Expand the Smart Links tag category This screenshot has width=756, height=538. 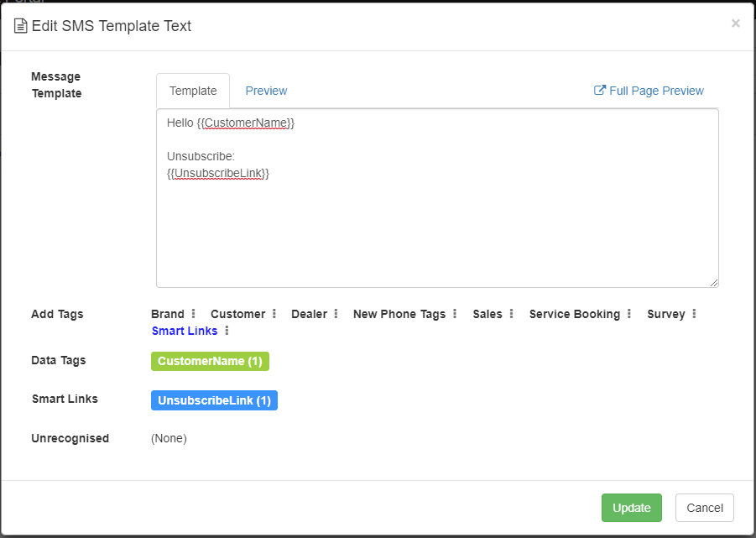tap(185, 331)
